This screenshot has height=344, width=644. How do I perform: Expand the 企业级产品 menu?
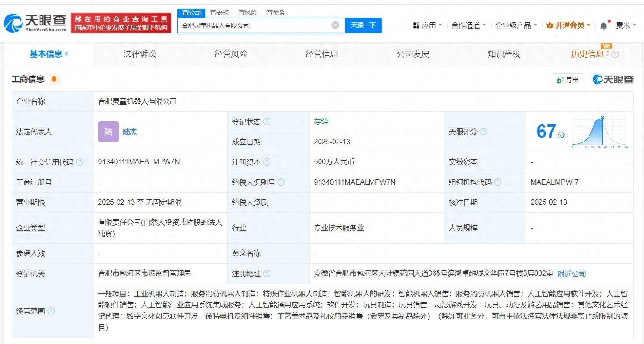[x=516, y=25]
